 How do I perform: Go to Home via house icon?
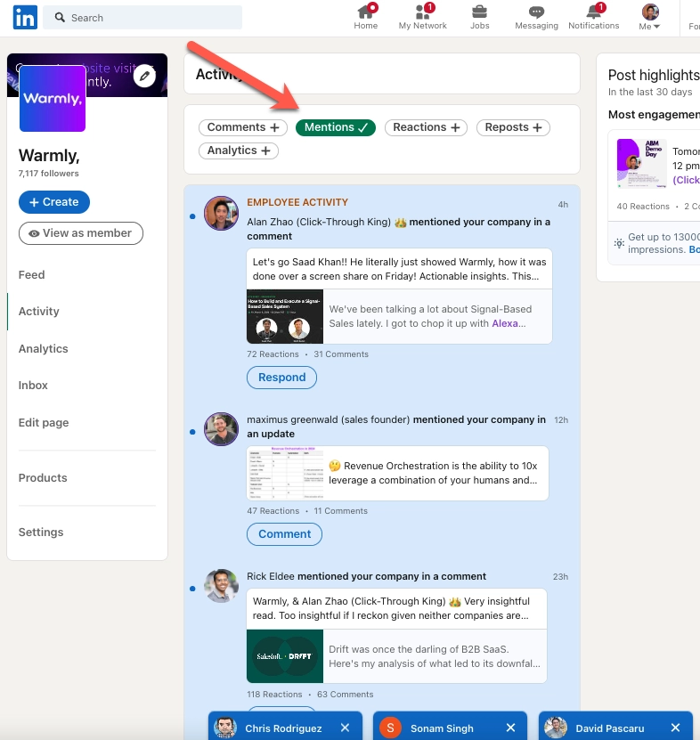point(365,12)
